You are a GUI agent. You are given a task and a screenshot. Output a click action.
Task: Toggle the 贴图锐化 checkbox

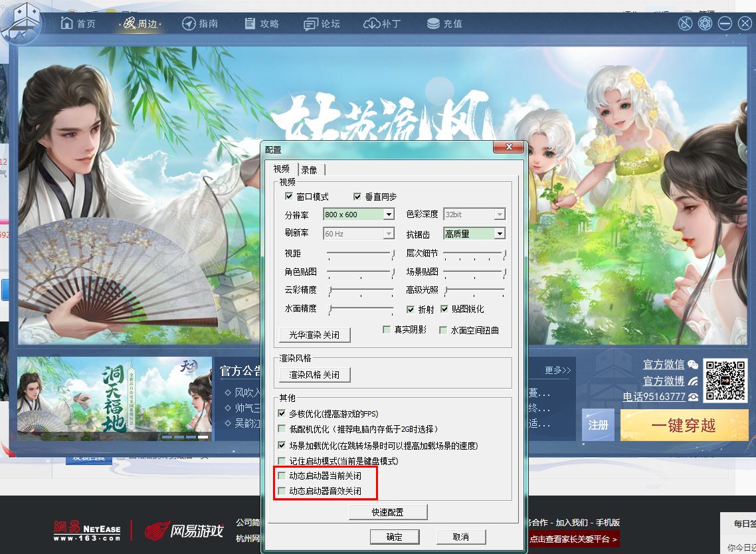[x=444, y=309]
